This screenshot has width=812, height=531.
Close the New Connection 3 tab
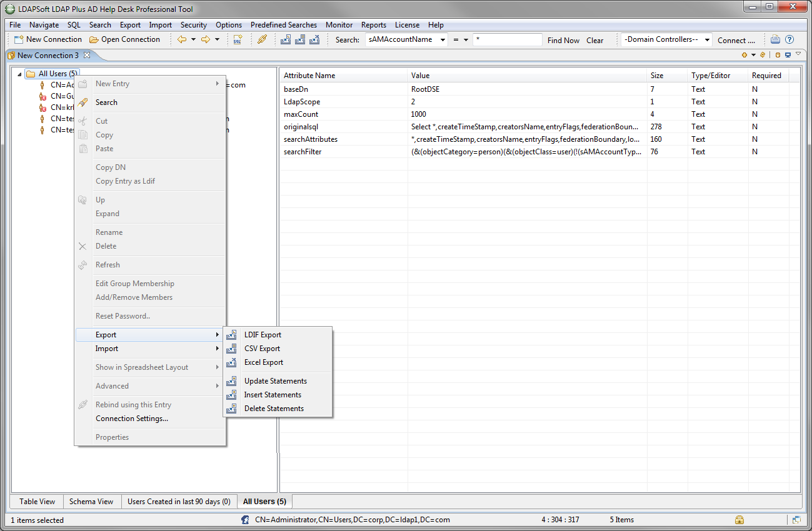click(x=87, y=55)
